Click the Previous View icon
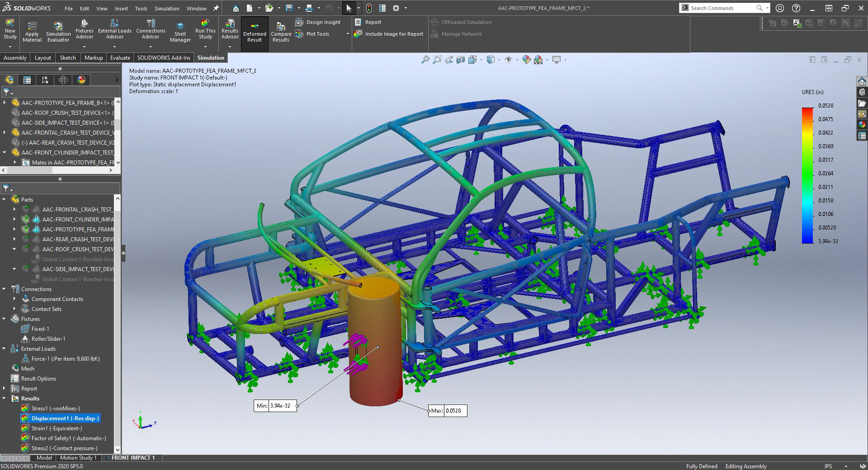This screenshot has height=470, width=868. point(448,60)
